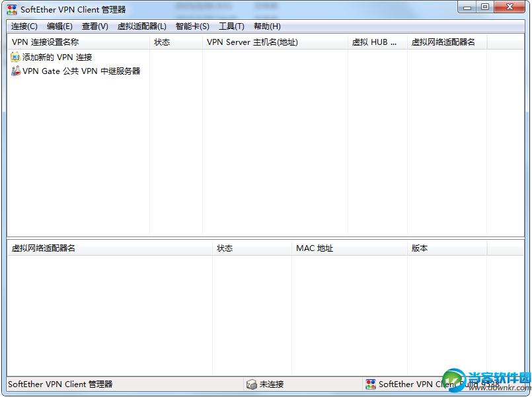
Task: Click upper list 虚拟网络适配器名 column header
Action: coord(447,42)
